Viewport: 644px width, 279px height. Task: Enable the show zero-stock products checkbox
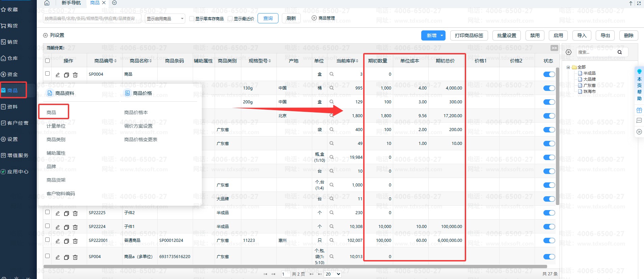(192, 19)
